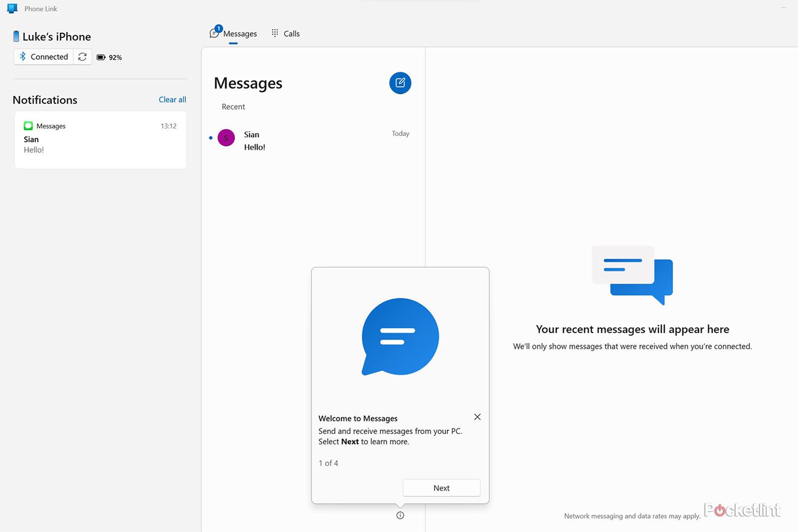Click the Bluetooth Connected status button

point(43,57)
